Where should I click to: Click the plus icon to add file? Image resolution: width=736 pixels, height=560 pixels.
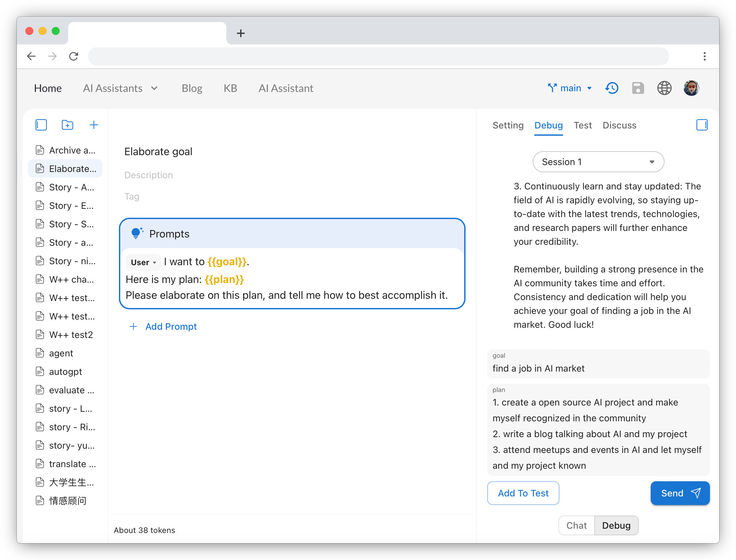pos(94,125)
